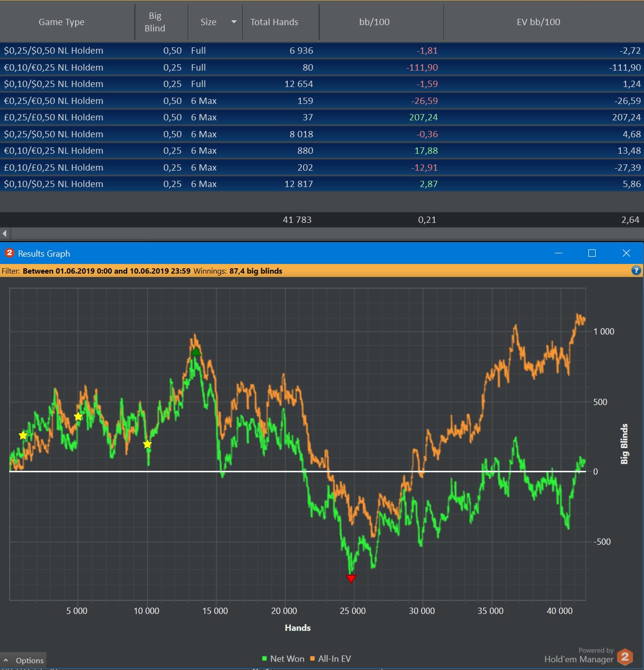Click the 41 783 total hands summary
Viewport: 644px width, 670px height.
coord(297,219)
